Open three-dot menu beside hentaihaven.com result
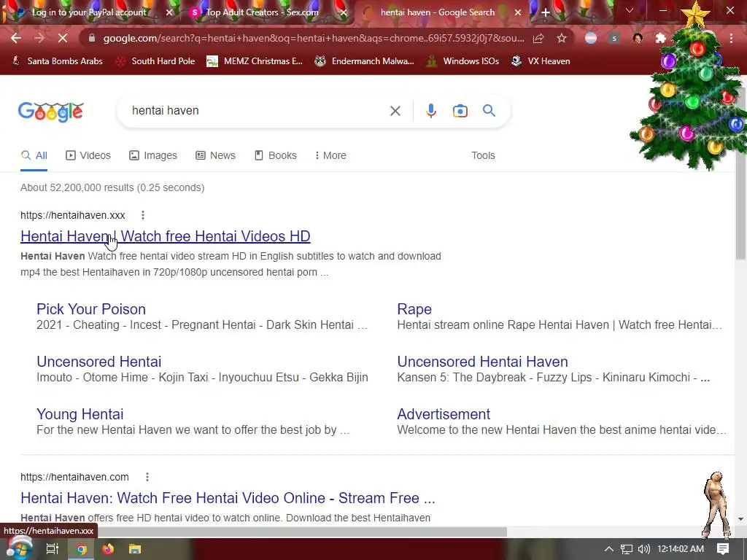Viewport: 747px width, 560px height. (147, 477)
